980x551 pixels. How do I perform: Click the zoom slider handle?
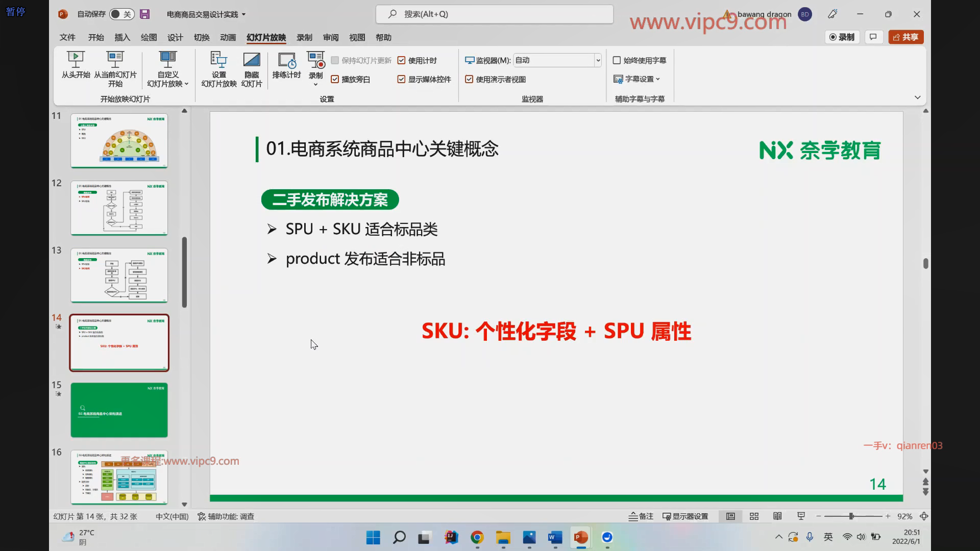(x=851, y=516)
